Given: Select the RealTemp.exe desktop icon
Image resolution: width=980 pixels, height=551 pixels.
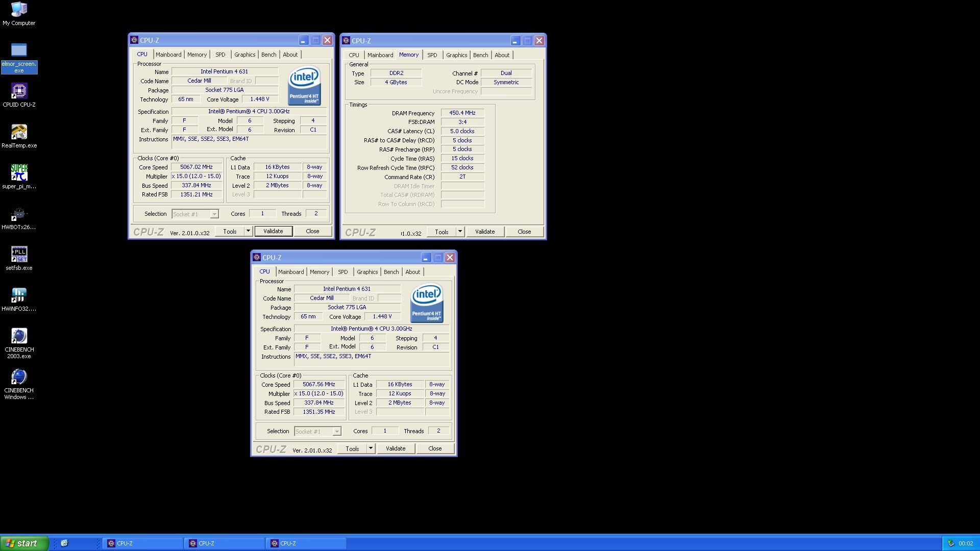Looking at the screenshot, I should (19, 136).
